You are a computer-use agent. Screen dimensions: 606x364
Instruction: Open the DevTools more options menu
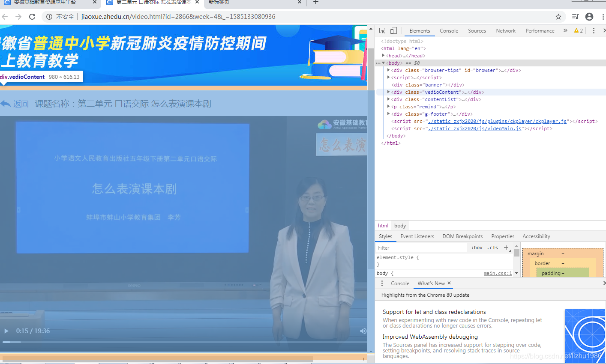(594, 30)
